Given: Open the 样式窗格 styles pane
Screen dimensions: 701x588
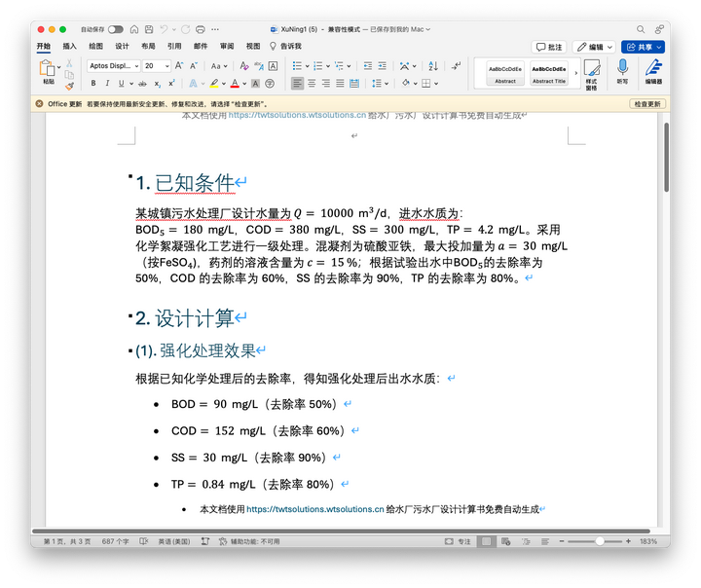Looking at the screenshot, I should (x=592, y=75).
